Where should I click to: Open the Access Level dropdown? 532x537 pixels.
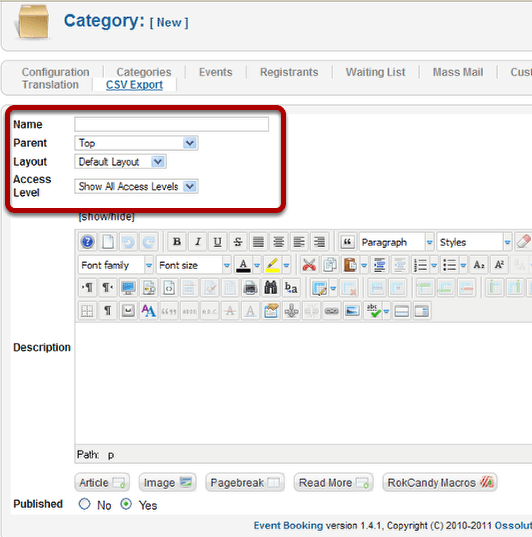pyautogui.click(x=136, y=187)
